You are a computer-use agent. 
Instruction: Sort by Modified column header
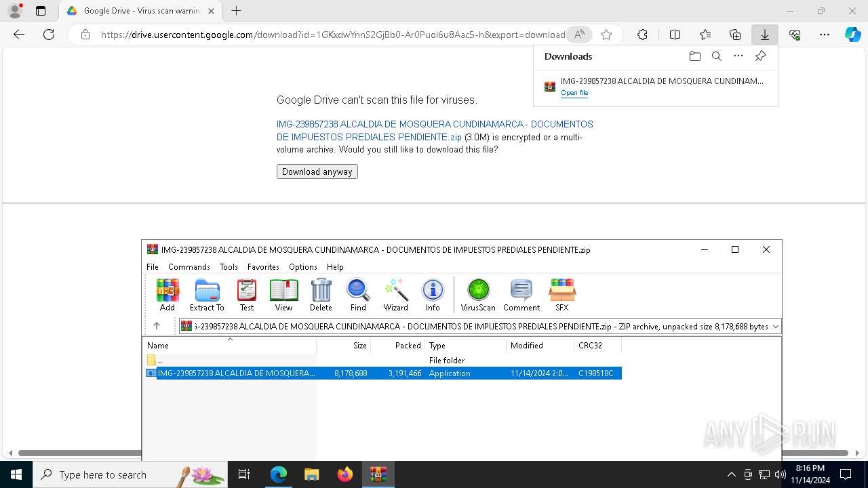tap(540, 346)
